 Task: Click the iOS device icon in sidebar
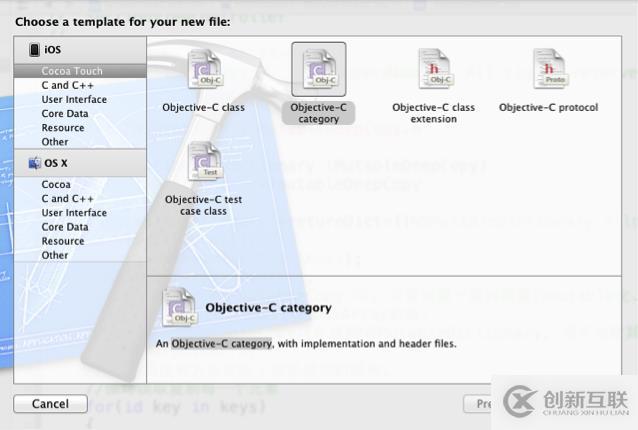pyautogui.click(x=35, y=50)
